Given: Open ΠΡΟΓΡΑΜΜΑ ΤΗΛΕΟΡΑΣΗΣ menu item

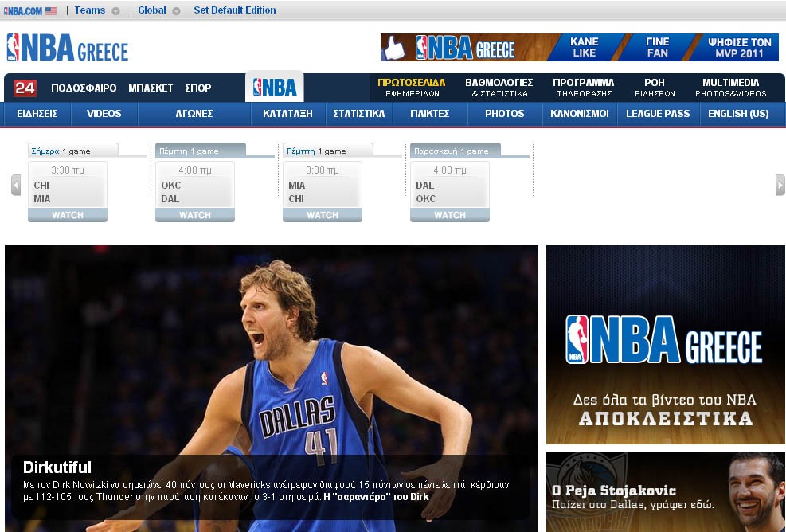Looking at the screenshot, I should pos(584,88).
